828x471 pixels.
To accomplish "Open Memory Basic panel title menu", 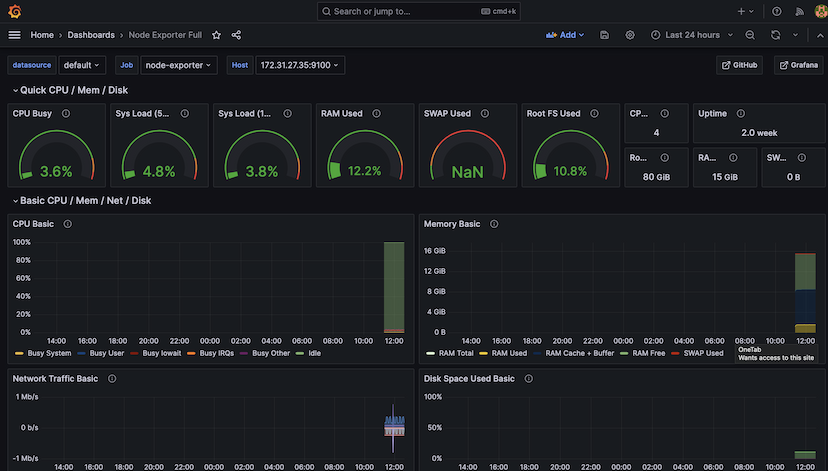I will coord(451,224).
